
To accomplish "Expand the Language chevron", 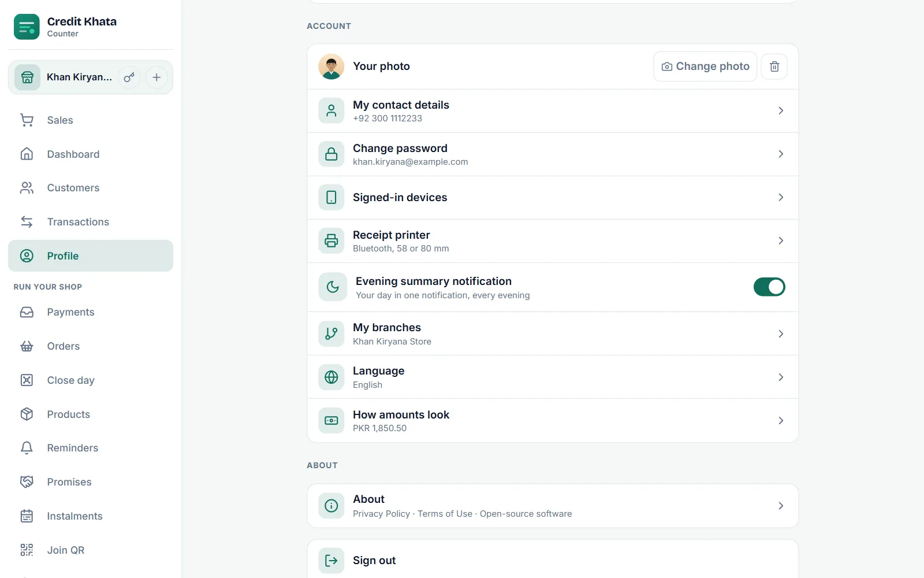I will click(x=781, y=377).
